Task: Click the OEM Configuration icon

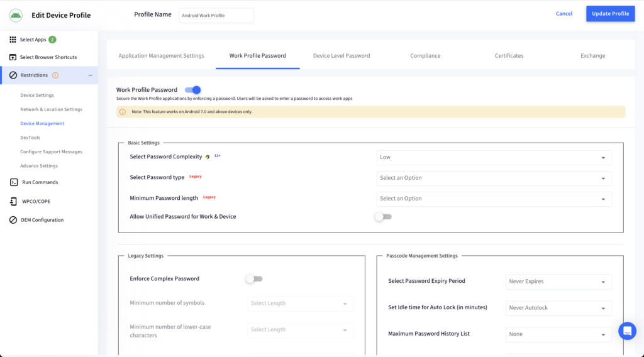Action: click(x=14, y=220)
